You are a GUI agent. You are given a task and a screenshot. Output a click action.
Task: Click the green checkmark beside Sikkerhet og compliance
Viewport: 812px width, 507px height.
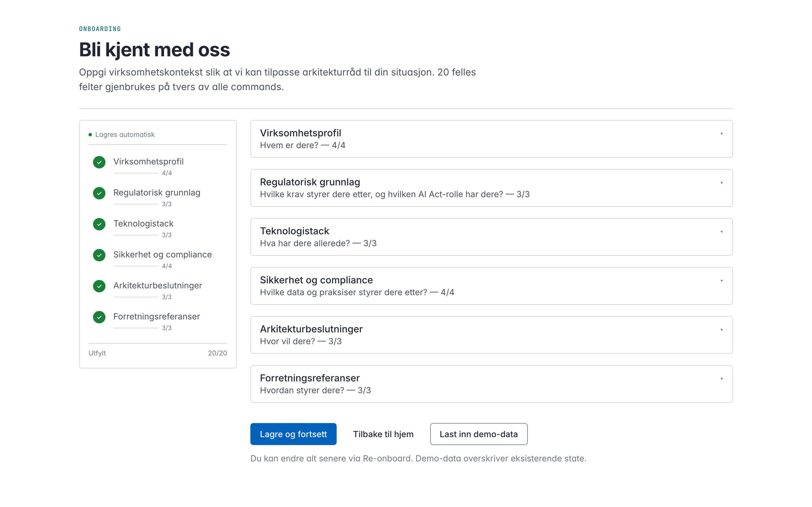tap(99, 255)
